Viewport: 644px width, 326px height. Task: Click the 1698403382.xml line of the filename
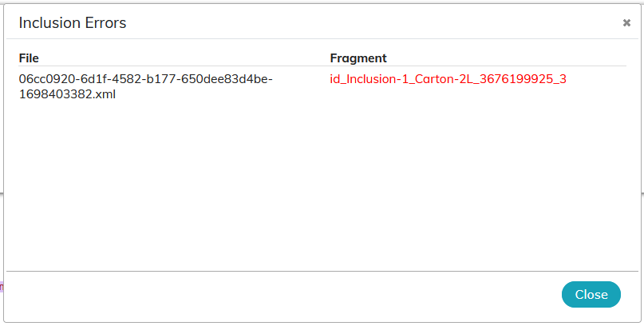click(67, 94)
